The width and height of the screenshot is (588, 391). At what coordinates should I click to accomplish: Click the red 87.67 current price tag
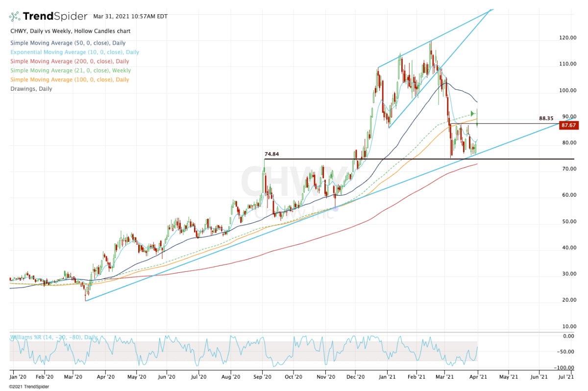(568, 125)
